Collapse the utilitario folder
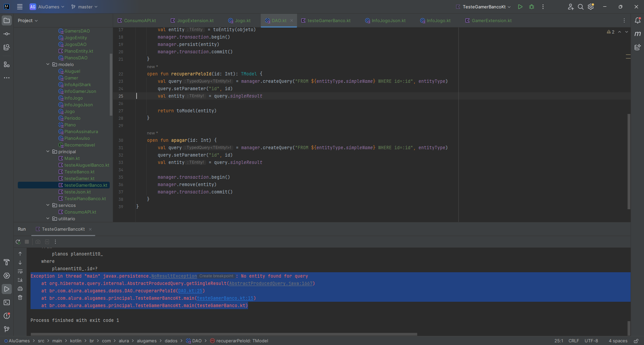This screenshot has height=345, width=644. pos(48,219)
